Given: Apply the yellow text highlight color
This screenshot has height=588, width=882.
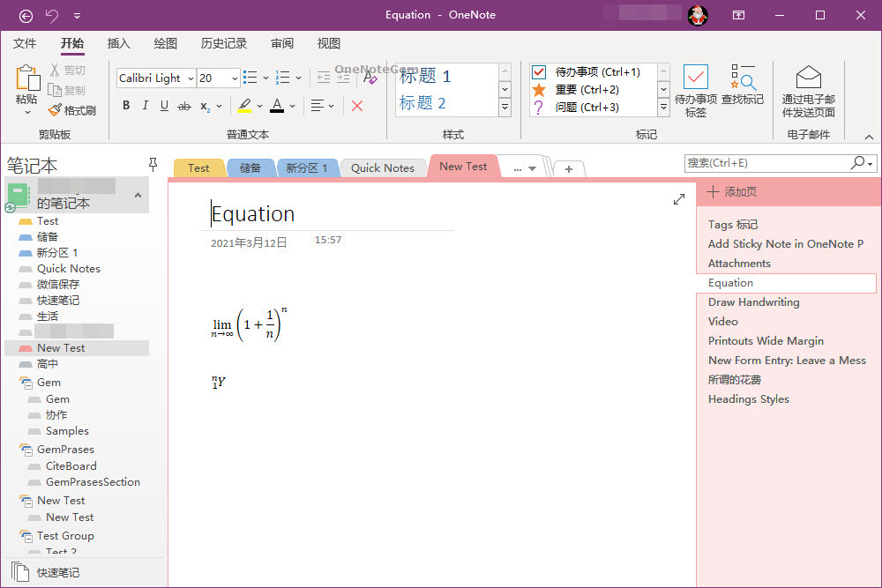Looking at the screenshot, I should point(244,106).
